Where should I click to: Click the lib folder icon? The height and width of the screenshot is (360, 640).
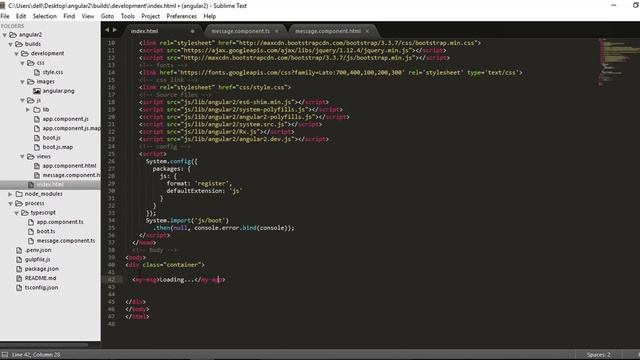[x=37, y=110]
